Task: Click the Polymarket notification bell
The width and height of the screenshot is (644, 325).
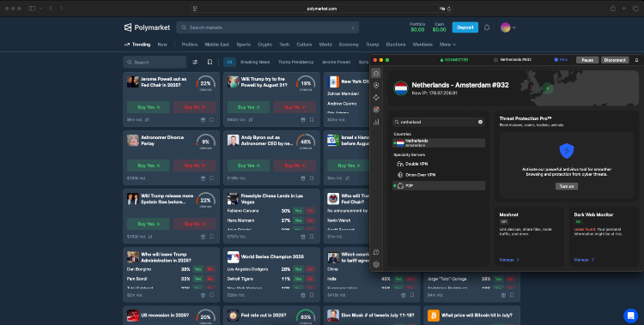Action: point(487,27)
